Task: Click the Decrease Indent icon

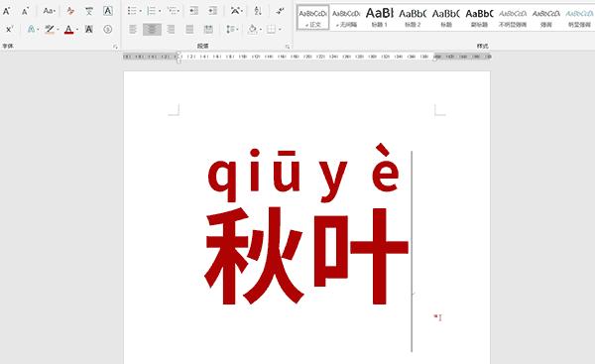Action: coord(194,11)
